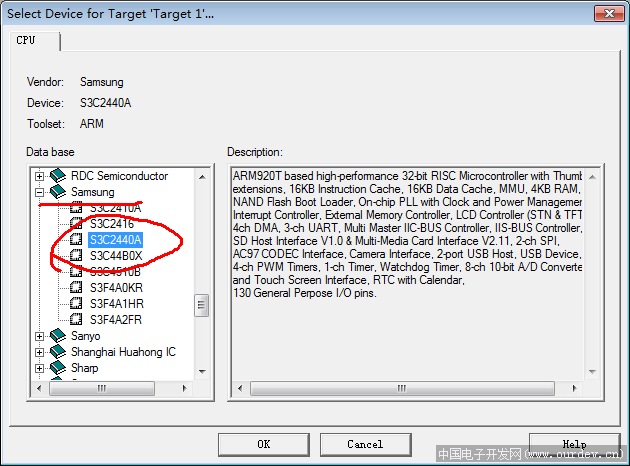Click the description scroll-up arrow
The width and height of the screenshot is (630, 466).
tap(592, 177)
